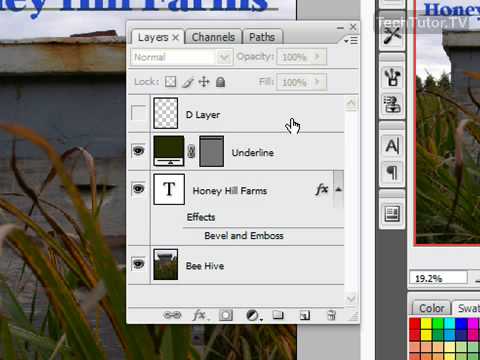Click the link layers icon
480x360 pixels.
pos(172,315)
